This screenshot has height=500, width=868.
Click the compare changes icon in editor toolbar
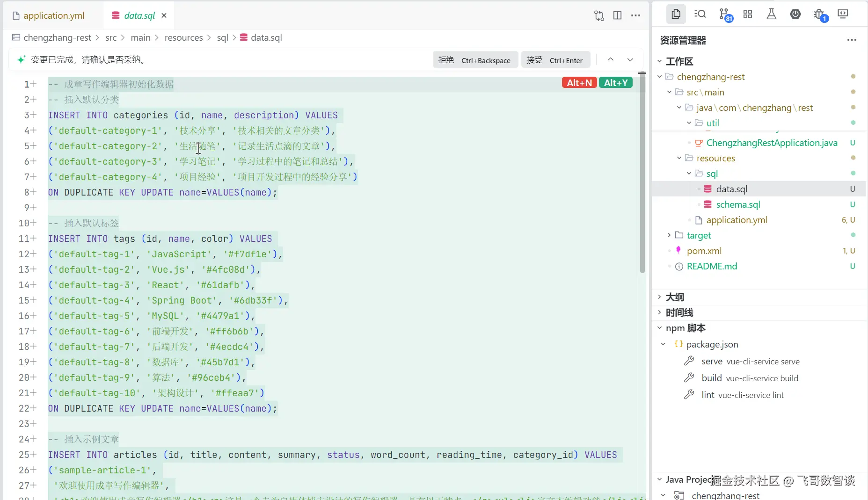(599, 15)
